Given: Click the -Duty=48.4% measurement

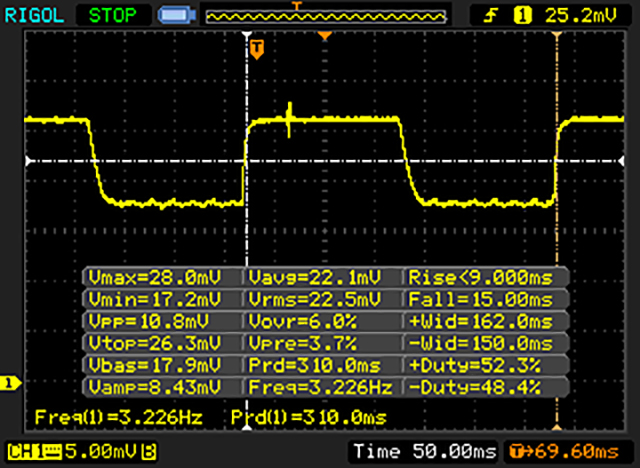Looking at the screenshot, I should 475,387.
